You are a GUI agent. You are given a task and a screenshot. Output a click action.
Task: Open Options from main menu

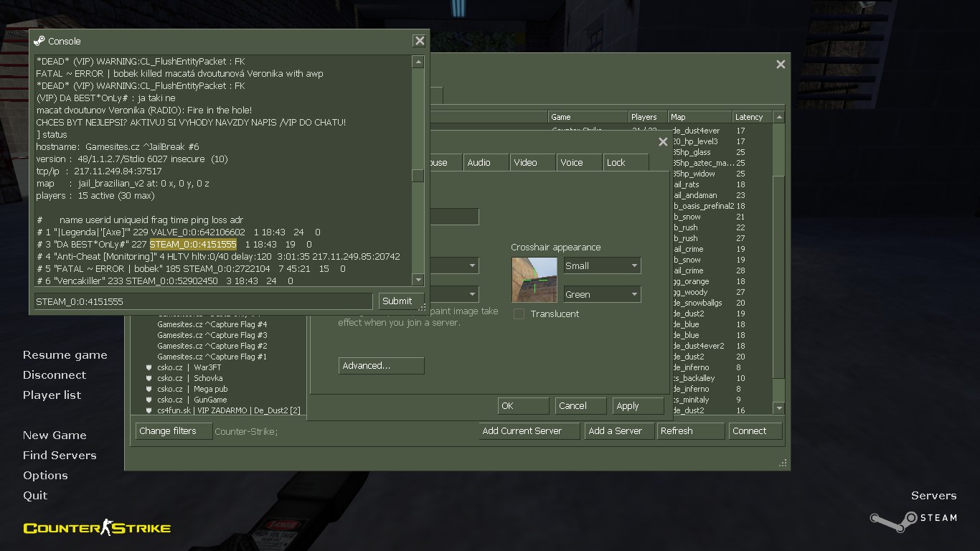pos(45,476)
